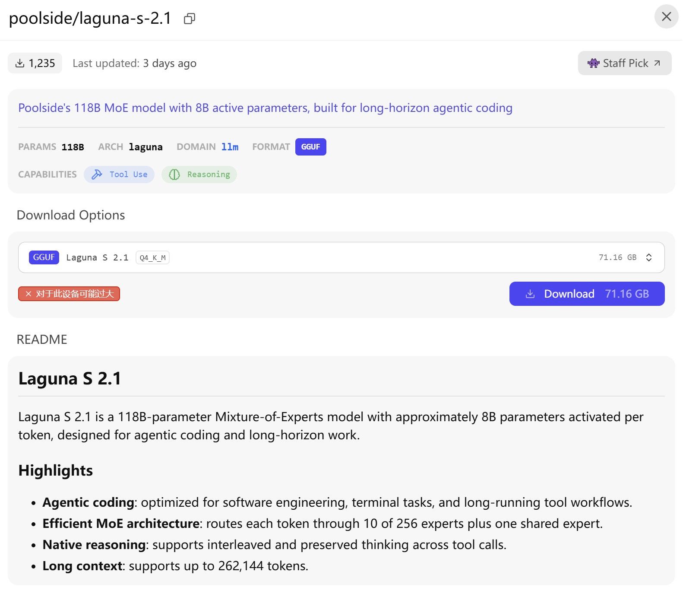Click the llm domain value
The width and height of the screenshot is (683, 616).
pyautogui.click(x=230, y=147)
